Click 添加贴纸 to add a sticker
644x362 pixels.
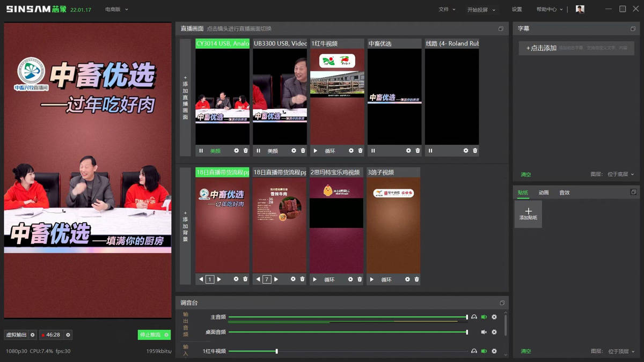[x=528, y=214]
